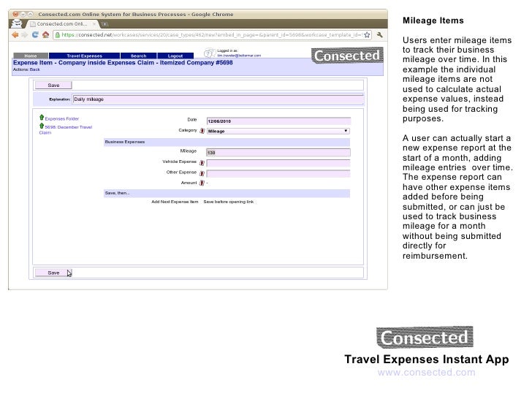
Task: Open the Category Mileage dropdown
Action: [x=278, y=131]
